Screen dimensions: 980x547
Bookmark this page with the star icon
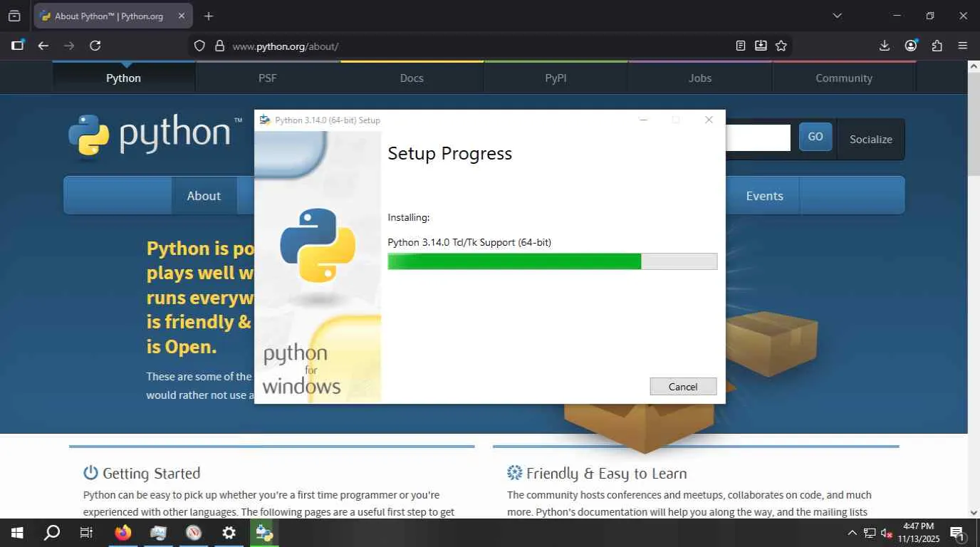coord(781,46)
